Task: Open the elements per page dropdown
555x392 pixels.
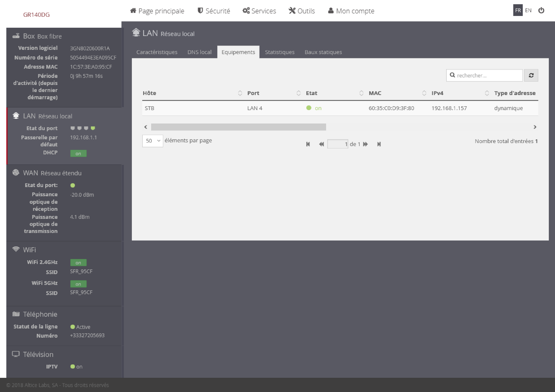Action: (x=153, y=141)
